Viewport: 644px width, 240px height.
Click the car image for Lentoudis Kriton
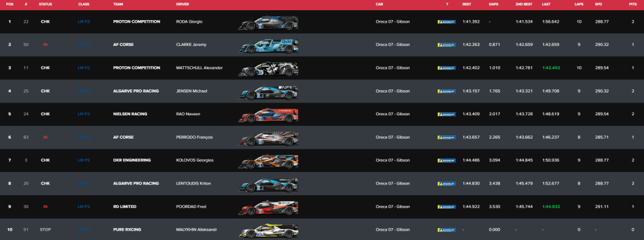pos(268,185)
